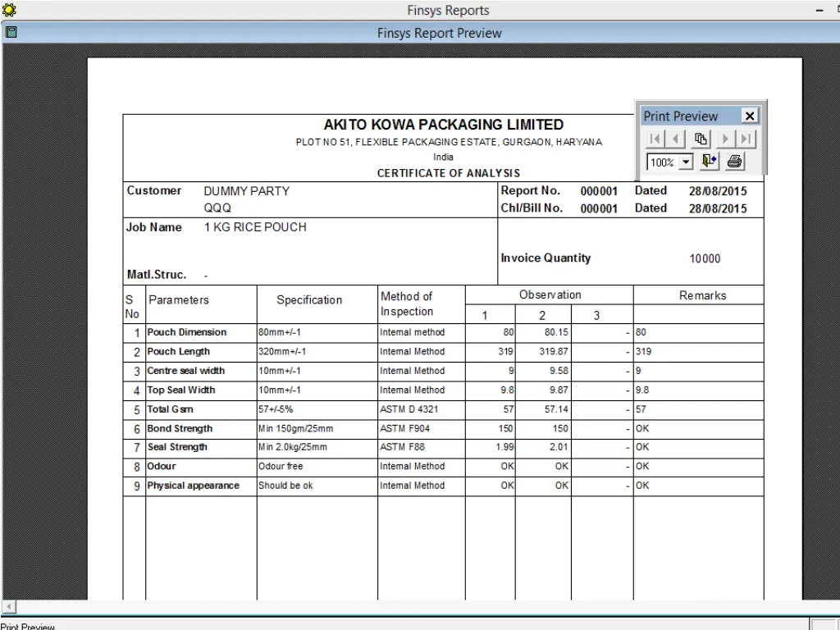Click the Remarks column header
The height and width of the screenshot is (630, 840).
click(702, 295)
